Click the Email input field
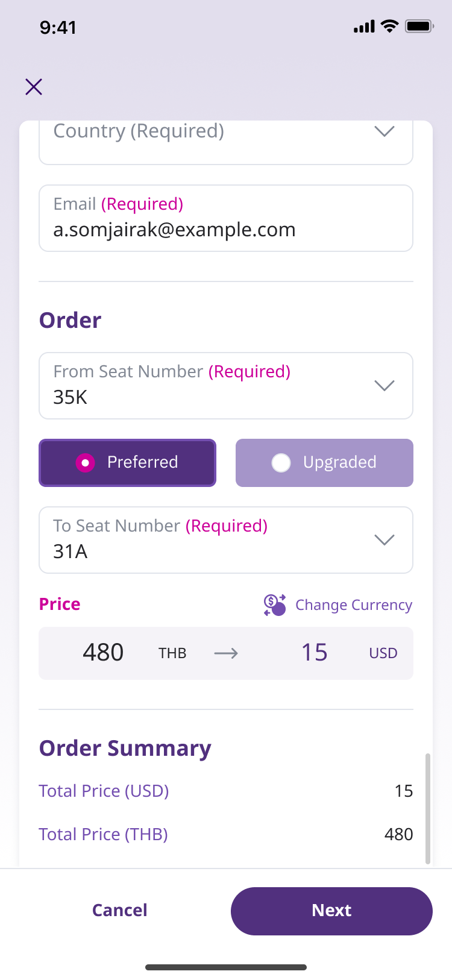452x980 pixels. pos(226,218)
